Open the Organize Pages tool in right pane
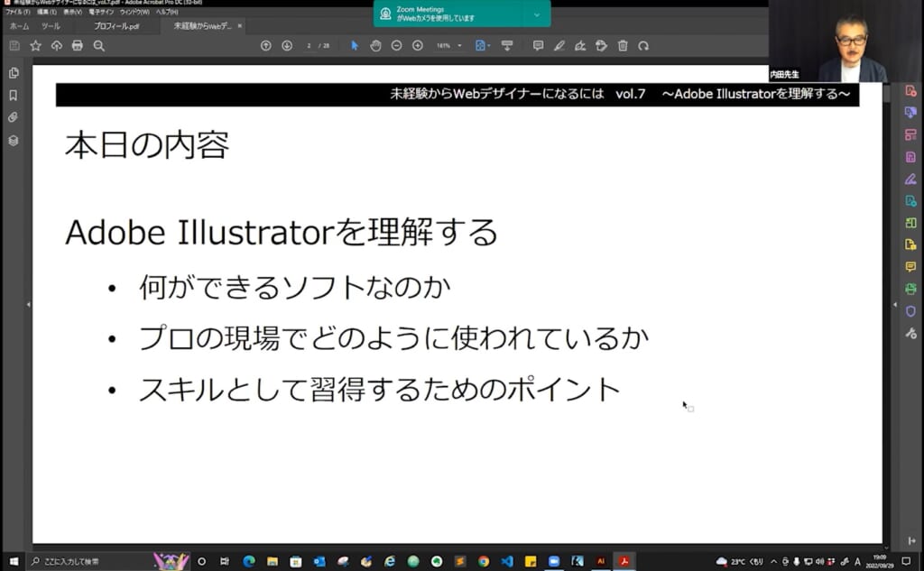Viewport: 924px width, 571px height. click(x=910, y=135)
